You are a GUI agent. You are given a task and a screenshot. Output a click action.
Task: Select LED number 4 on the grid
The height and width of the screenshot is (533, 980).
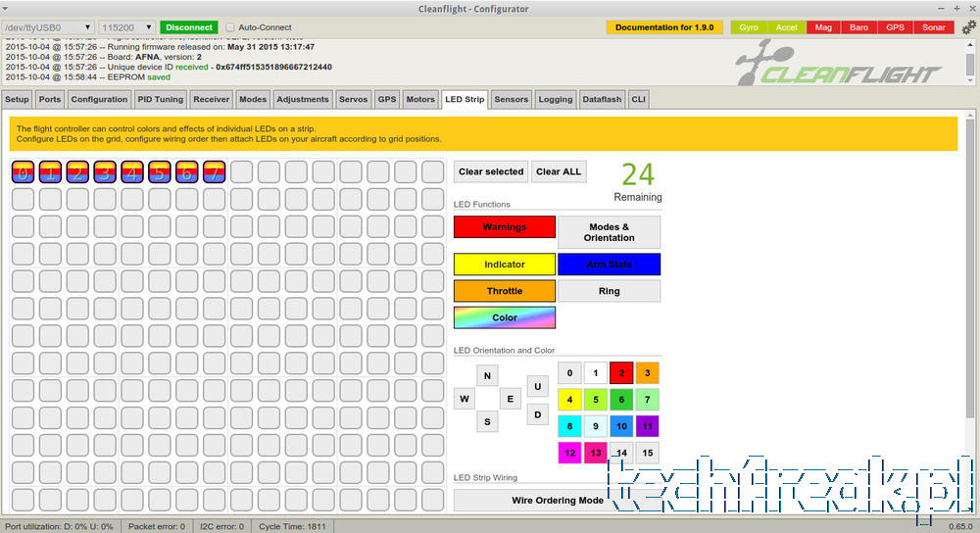tap(132, 171)
